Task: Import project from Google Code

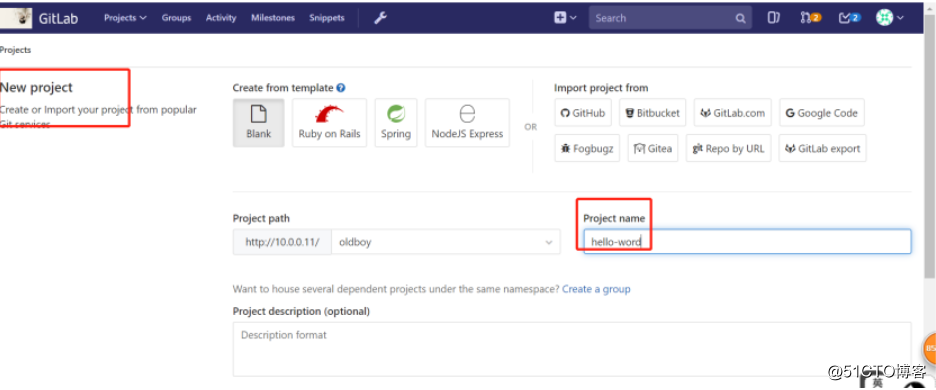Action: (x=821, y=113)
